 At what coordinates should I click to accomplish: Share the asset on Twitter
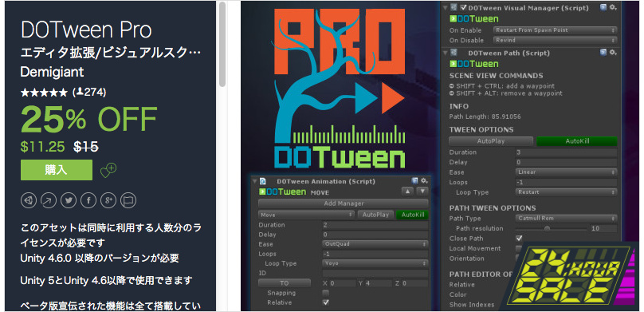click(x=69, y=200)
